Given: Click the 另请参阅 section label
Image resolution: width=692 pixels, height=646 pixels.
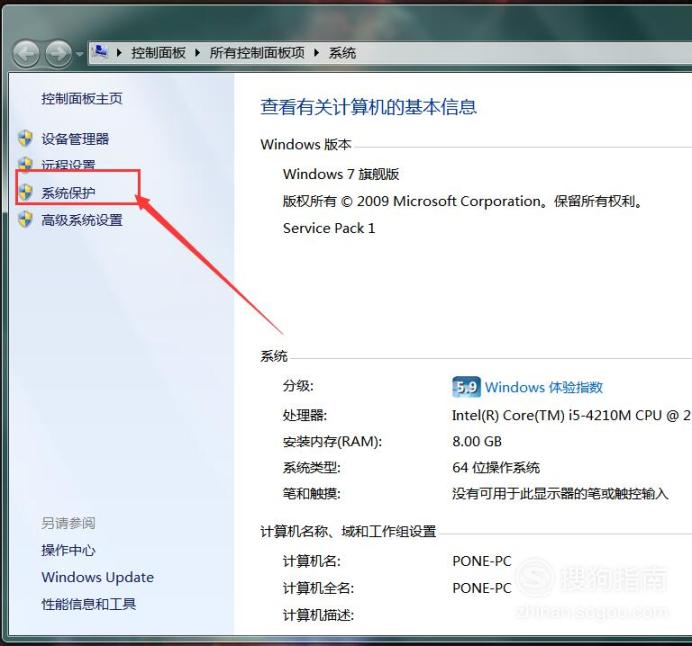Looking at the screenshot, I should tap(68, 523).
